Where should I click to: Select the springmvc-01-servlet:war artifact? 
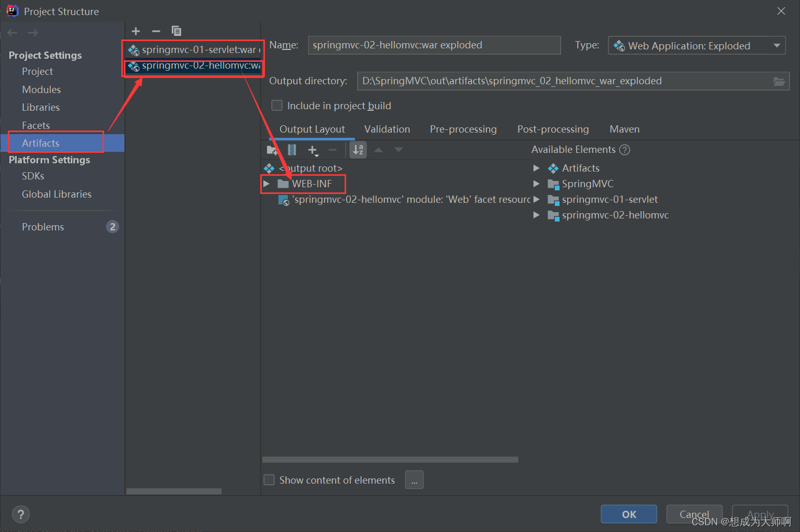click(x=193, y=50)
